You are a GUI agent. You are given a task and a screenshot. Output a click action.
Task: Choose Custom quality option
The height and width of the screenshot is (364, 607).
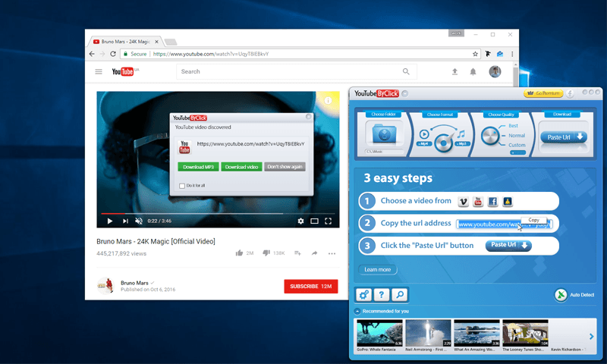[517, 145]
